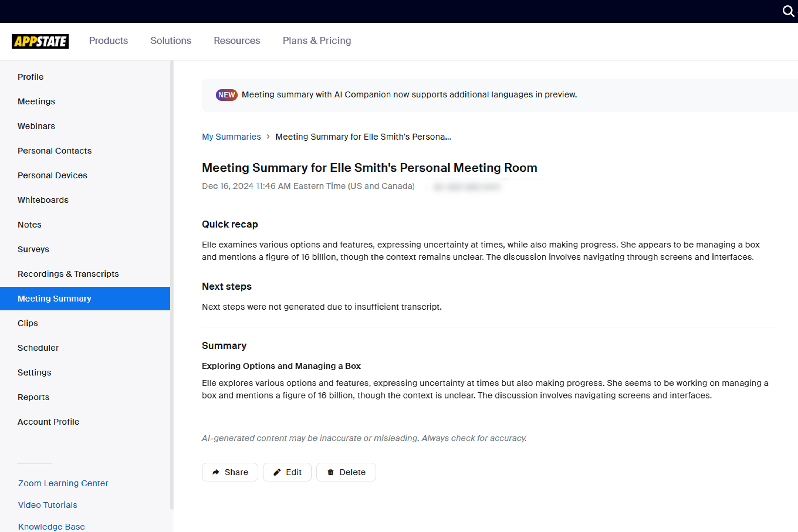This screenshot has width=798, height=532.
Task: Follow the Zoom Learning Center link
Action: coord(63,483)
